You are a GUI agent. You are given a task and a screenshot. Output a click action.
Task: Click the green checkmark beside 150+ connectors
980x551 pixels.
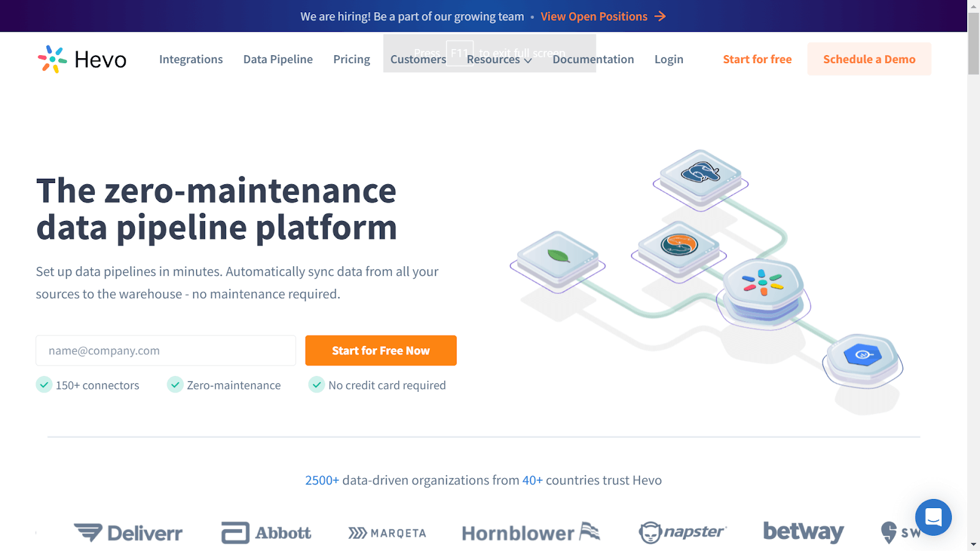(x=43, y=384)
